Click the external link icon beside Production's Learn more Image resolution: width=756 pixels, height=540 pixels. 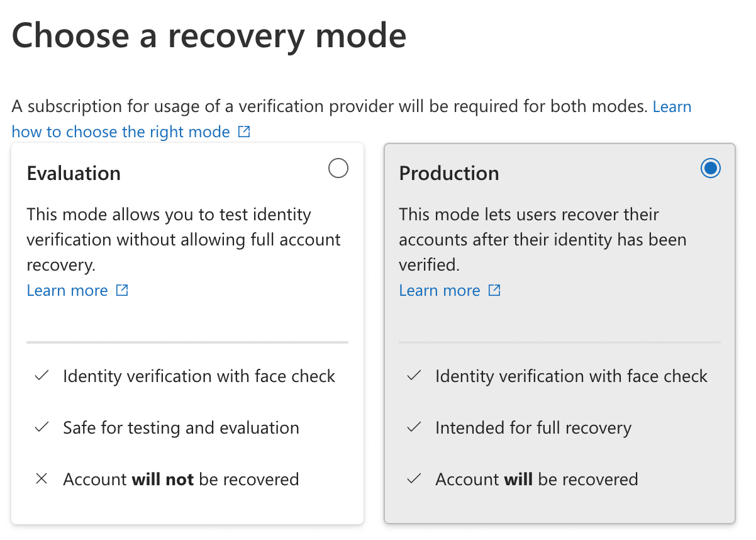pyautogui.click(x=495, y=290)
